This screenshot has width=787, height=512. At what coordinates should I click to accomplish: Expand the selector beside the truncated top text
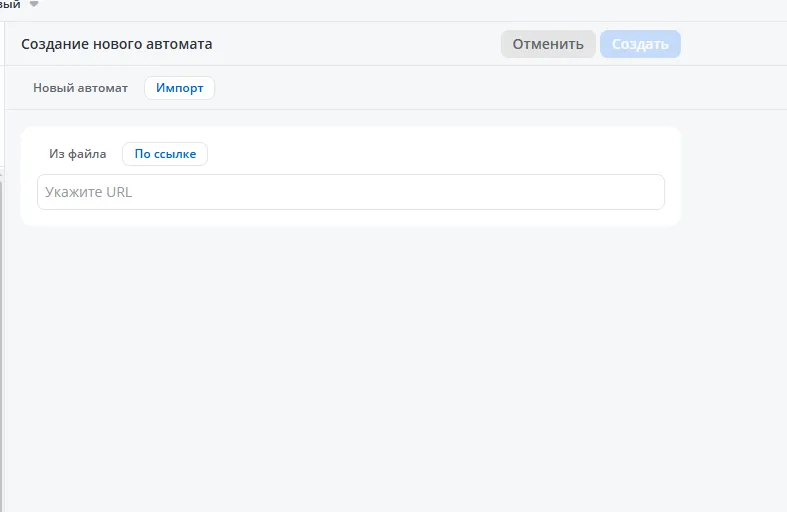click(x=34, y=5)
